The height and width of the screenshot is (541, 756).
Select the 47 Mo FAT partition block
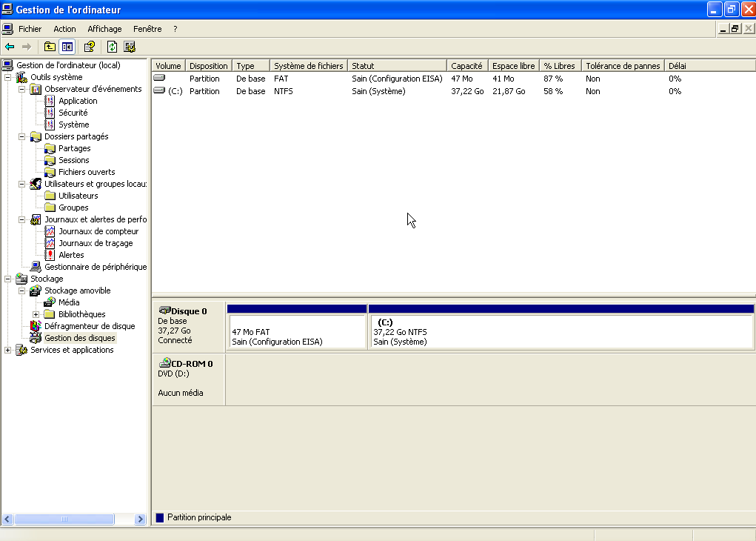(297, 327)
